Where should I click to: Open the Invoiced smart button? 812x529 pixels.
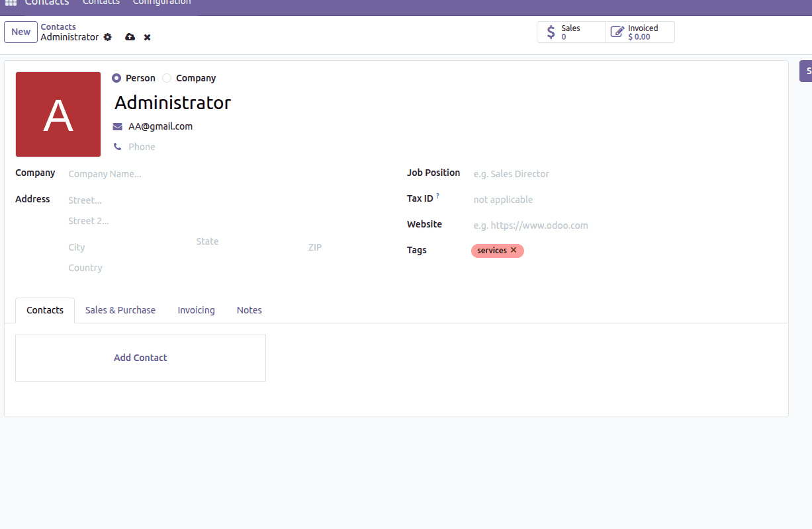pyautogui.click(x=639, y=32)
